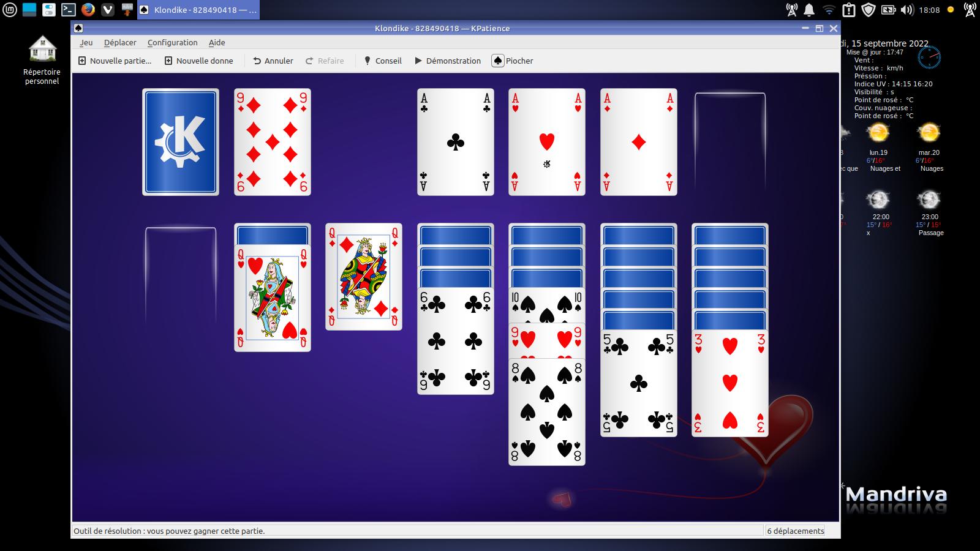
Task: Click the lun.19 weather forecast icon
Action: coord(878,133)
